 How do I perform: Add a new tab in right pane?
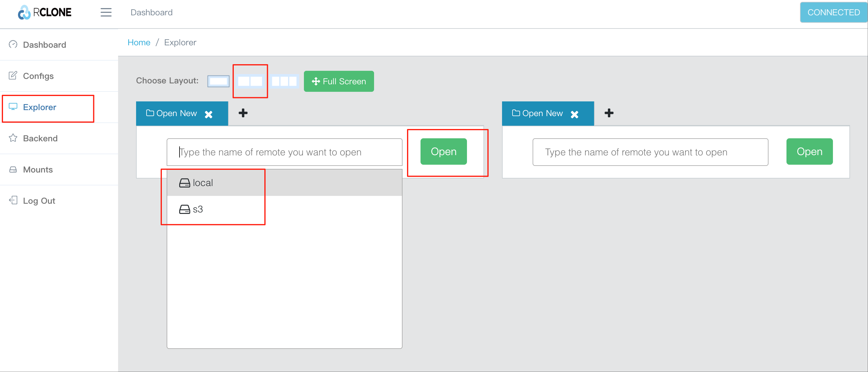click(609, 113)
